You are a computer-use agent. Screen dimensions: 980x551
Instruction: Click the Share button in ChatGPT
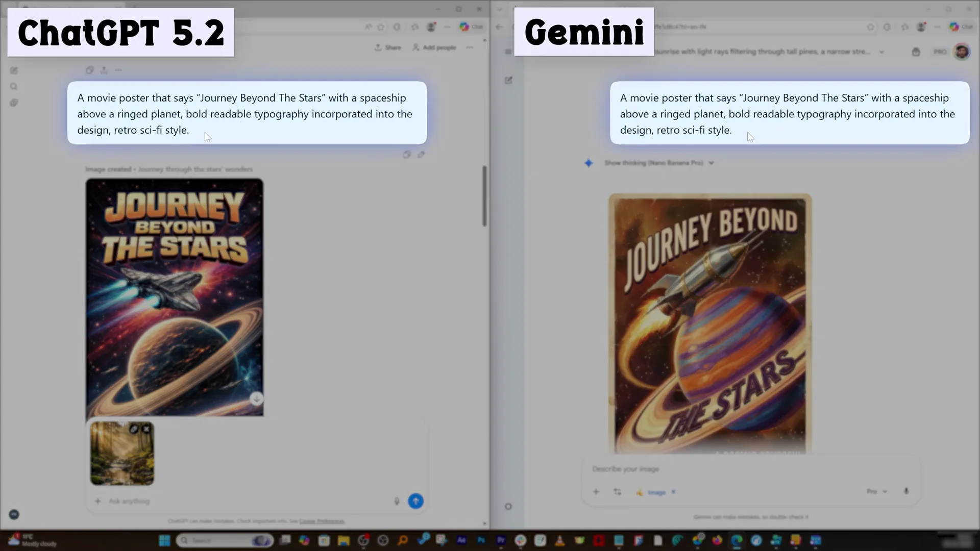pyautogui.click(x=388, y=47)
